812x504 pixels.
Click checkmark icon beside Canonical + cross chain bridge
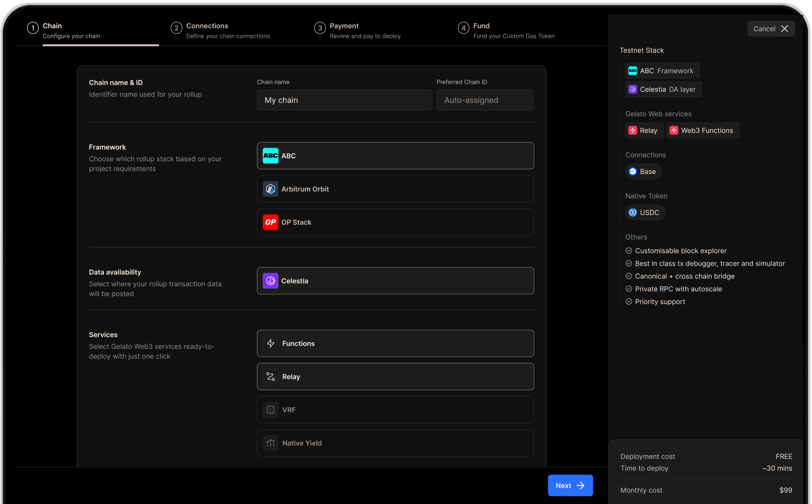click(x=629, y=276)
